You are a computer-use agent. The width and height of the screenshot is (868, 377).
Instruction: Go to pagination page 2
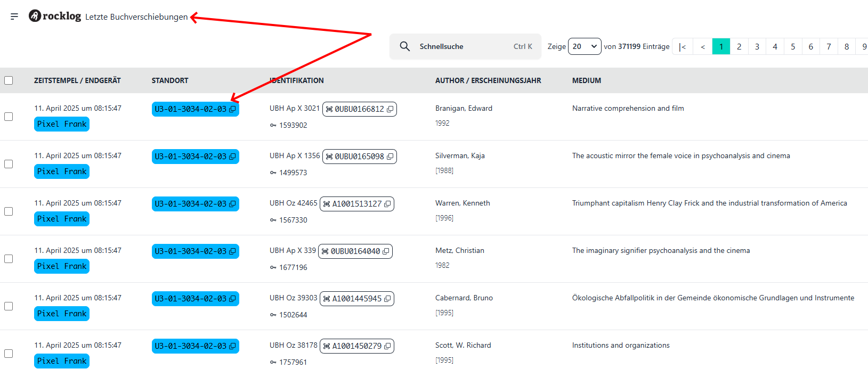coord(739,47)
